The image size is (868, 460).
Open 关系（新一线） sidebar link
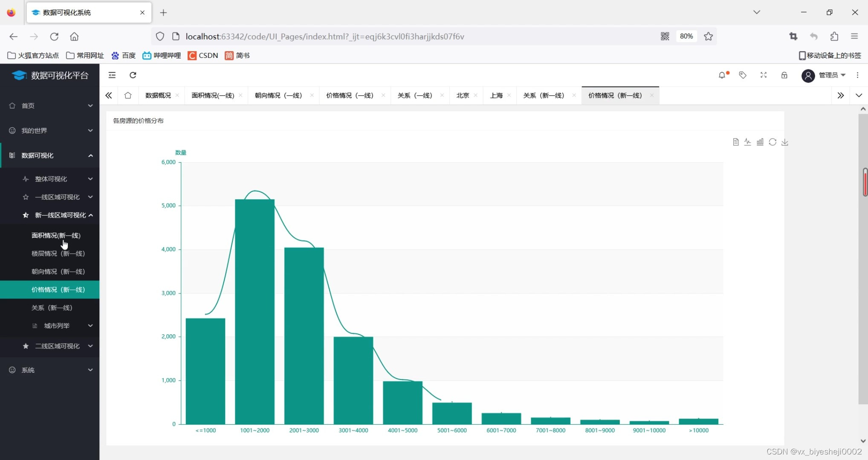[52, 308]
